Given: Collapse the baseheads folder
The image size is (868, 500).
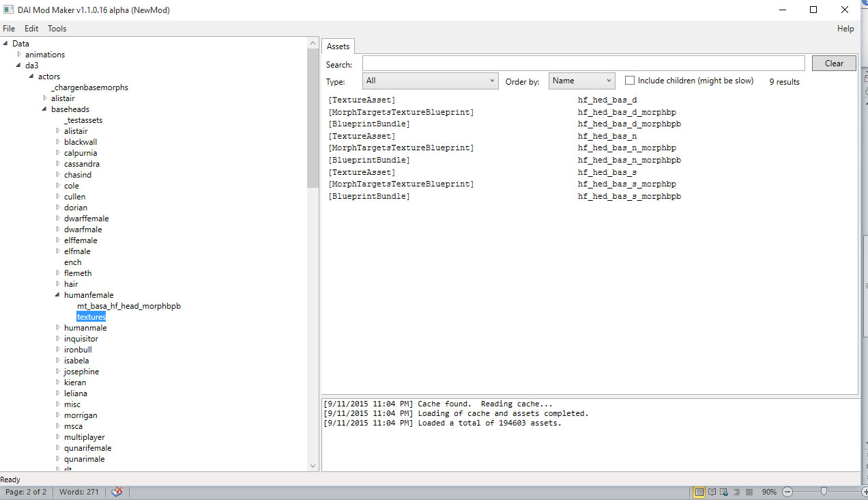Looking at the screenshot, I should pyautogui.click(x=44, y=109).
